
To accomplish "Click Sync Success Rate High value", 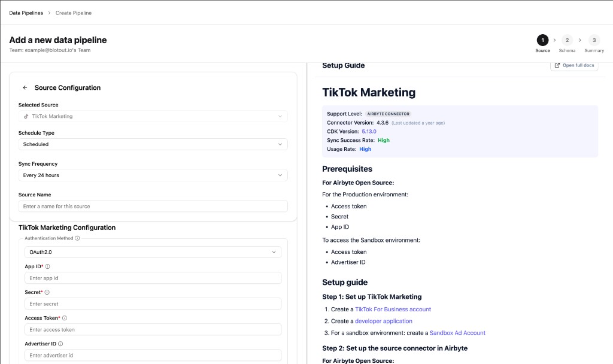I will click(384, 140).
